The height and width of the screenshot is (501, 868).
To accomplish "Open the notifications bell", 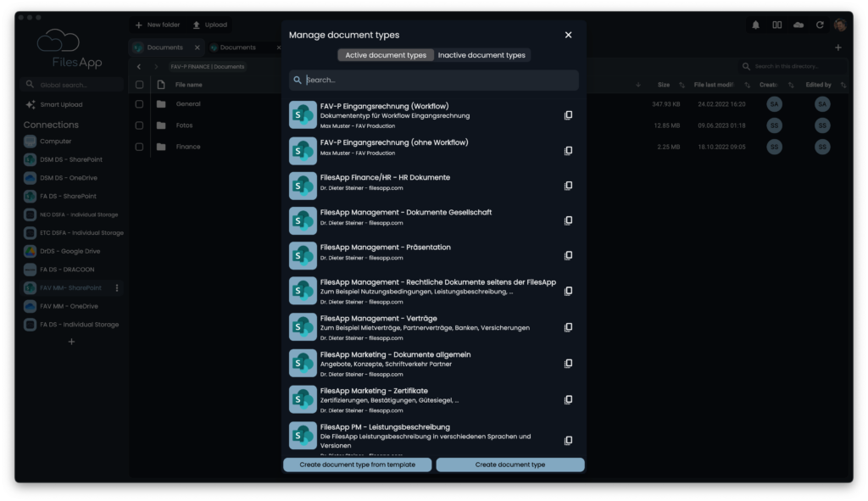I will 755,25.
